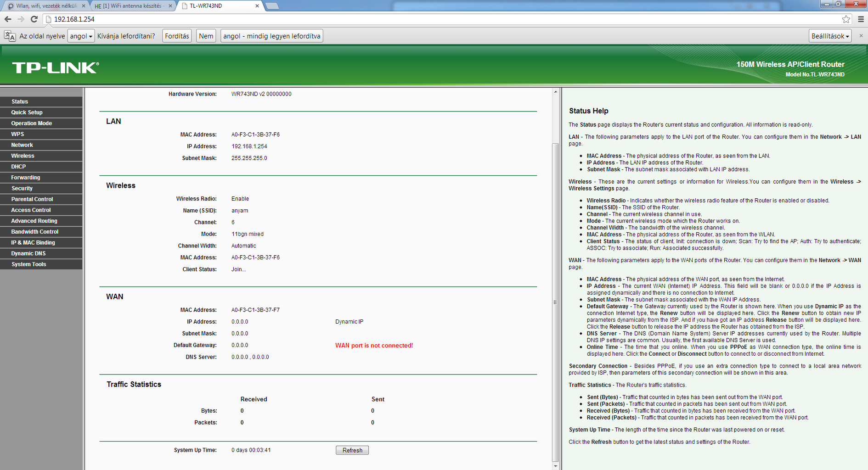Click the scrollbar down arrow
The height and width of the screenshot is (470, 868).
tap(555, 466)
